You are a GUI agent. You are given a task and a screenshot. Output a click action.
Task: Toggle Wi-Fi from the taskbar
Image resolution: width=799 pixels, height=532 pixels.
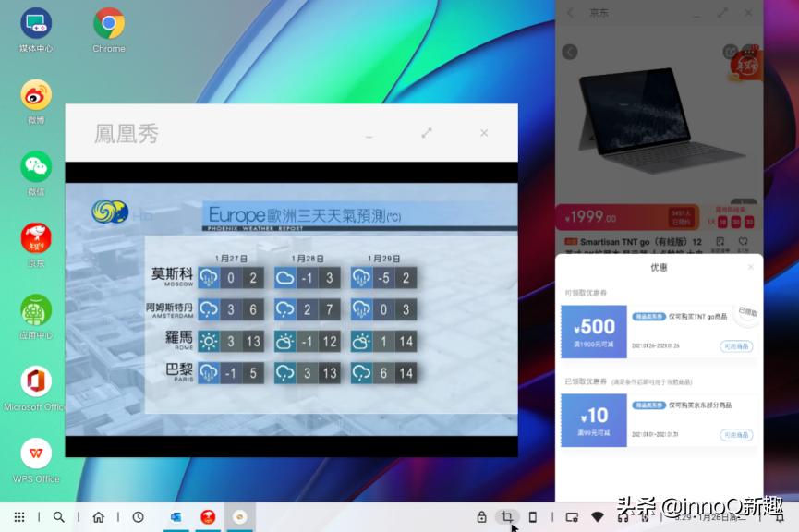pos(596,518)
